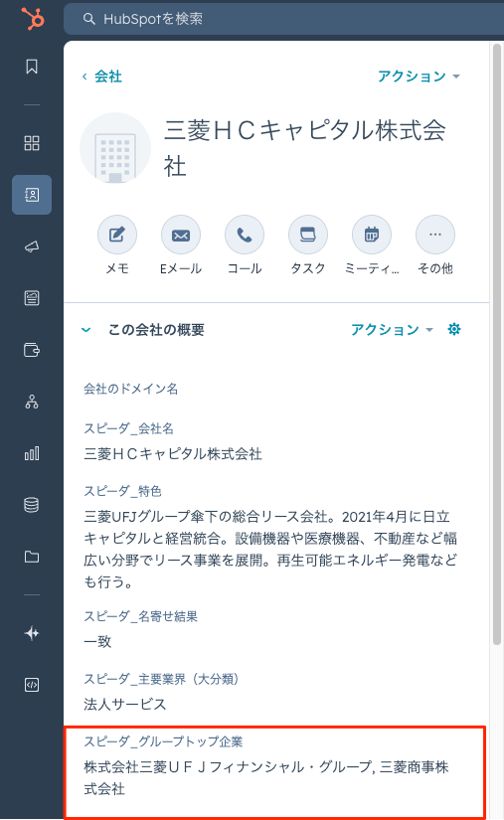
Task: Click the スピーダ_会社名 property label
Action: (128, 428)
